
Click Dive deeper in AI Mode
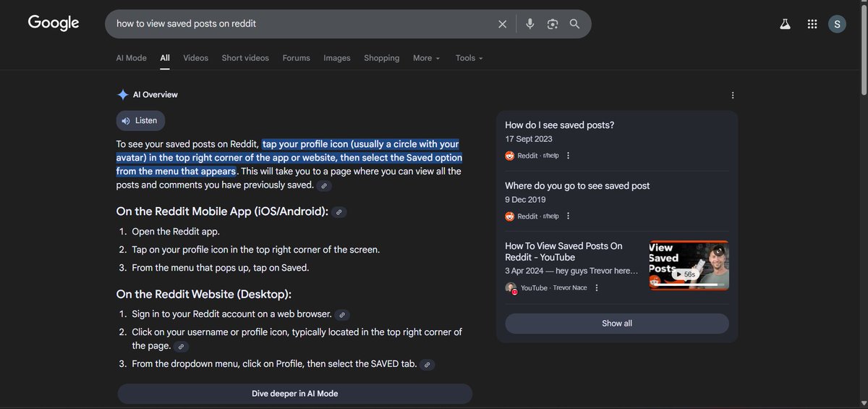click(x=294, y=394)
